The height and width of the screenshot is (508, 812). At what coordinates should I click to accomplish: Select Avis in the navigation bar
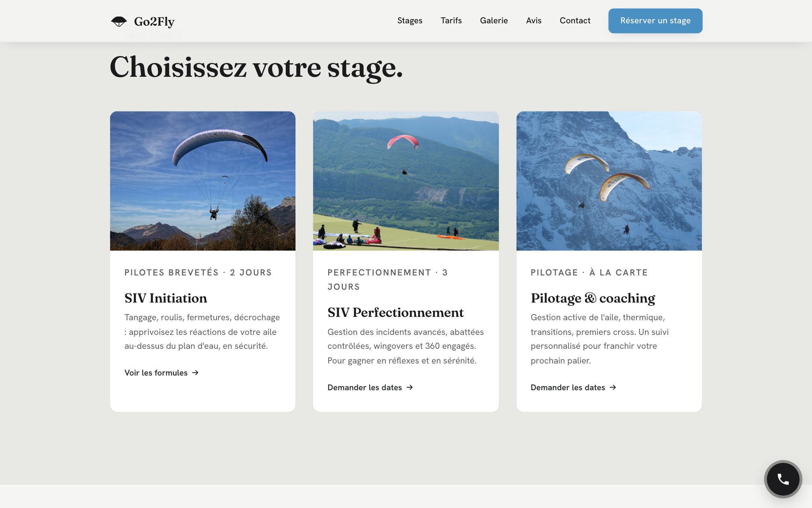tap(534, 21)
